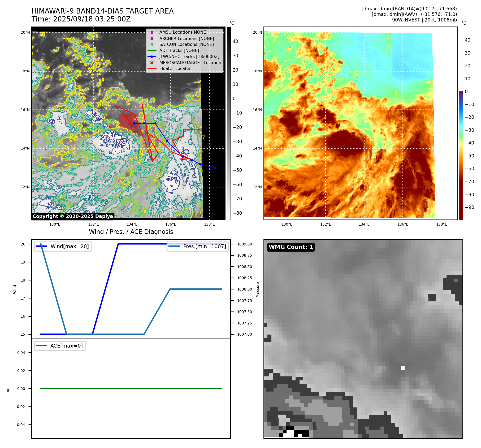The image size is (481, 448).
Task: Click the SATCON Locations [NONE] legend text
Action: (x=187, y=45)
